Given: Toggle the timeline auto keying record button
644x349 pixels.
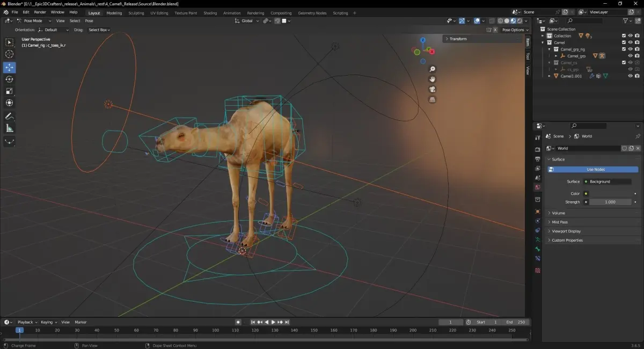Looking at the screenshot, I should [238, 322].
